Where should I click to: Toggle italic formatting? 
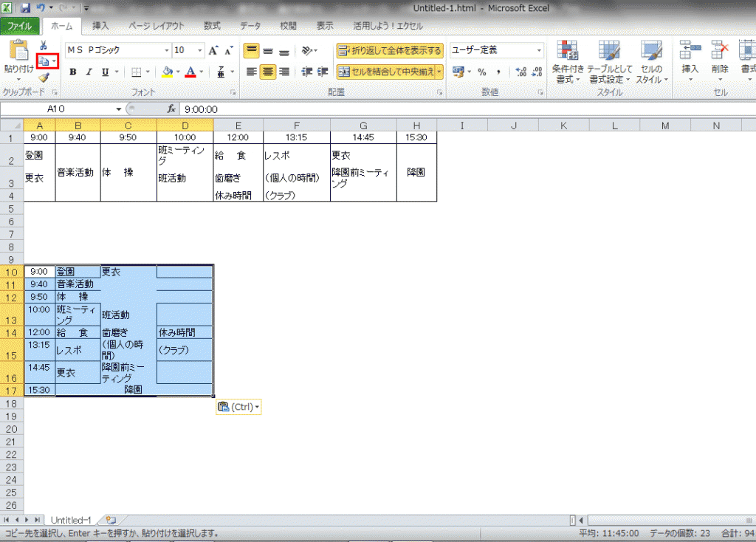[x=89, y=72]
